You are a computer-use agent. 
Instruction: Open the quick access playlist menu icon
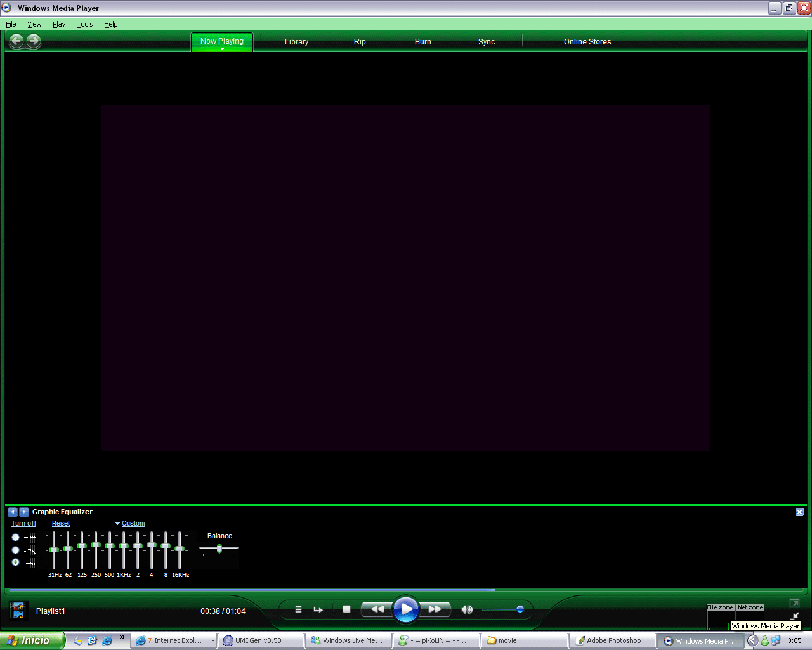tap(298, 609)
